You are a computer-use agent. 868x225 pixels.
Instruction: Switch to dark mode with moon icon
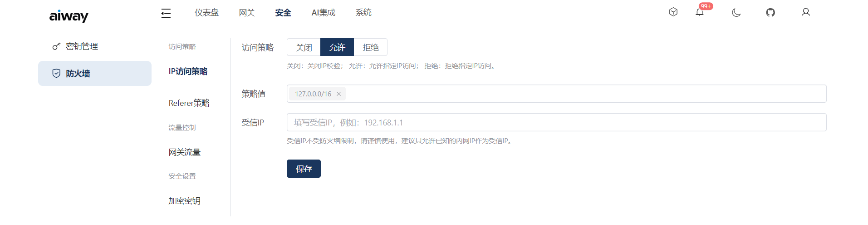tap(736, 12)
